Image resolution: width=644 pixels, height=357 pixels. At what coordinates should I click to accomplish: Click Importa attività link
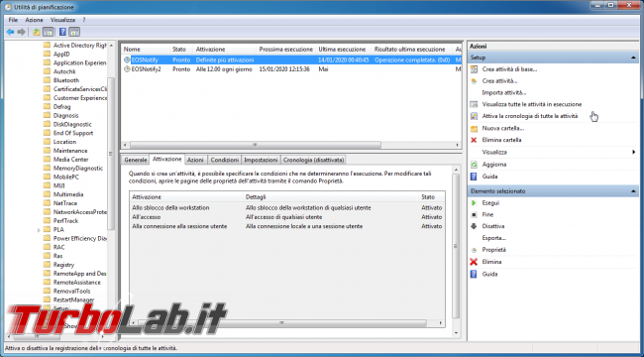click(x=504, y=93)
